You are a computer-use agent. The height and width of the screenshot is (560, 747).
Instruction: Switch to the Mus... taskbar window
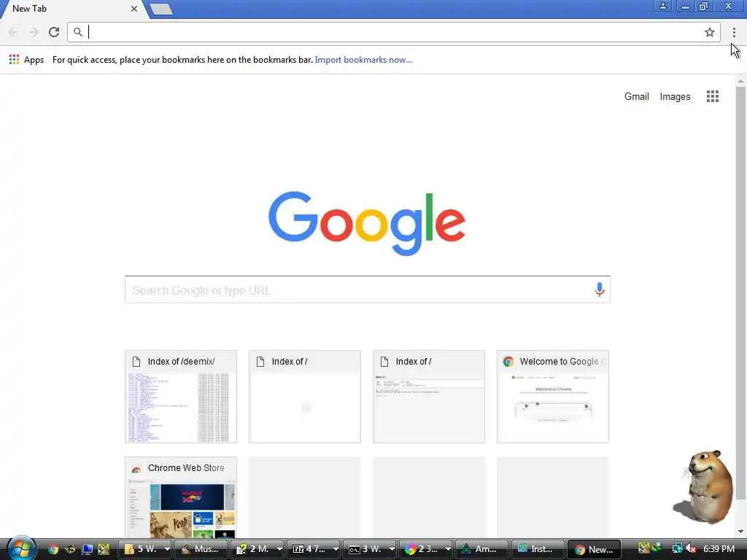pos(201,549)
